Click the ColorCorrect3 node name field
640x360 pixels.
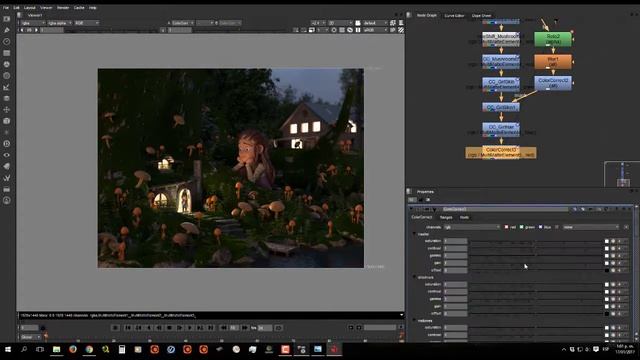[x=505, y=209]
